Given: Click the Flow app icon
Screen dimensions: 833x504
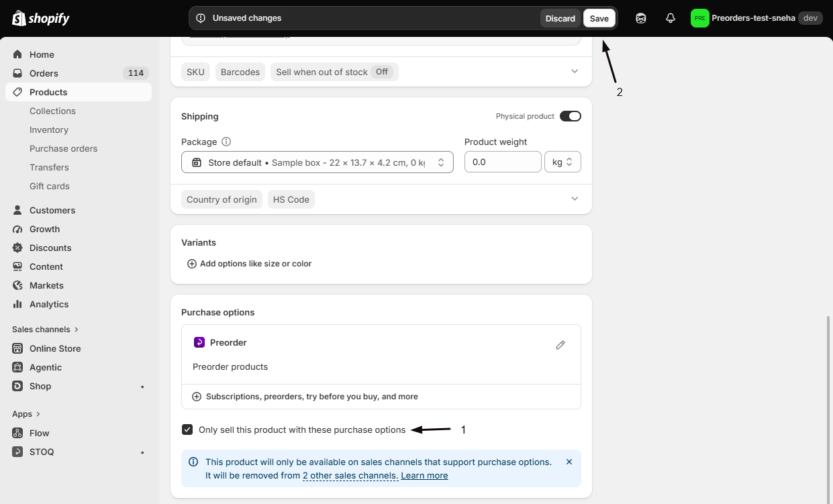Looking at the screenshot, I should [17, 433].
